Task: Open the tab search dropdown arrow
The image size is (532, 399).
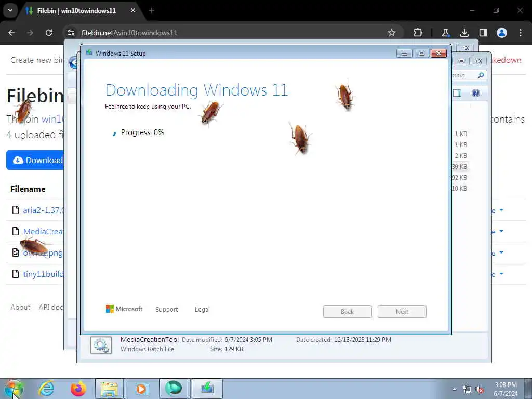Action: point(10,10)
